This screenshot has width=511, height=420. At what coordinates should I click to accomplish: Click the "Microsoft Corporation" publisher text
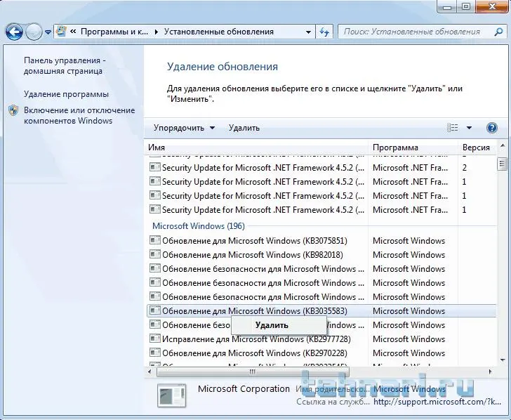pyautogui.click(x=244, y=388)
